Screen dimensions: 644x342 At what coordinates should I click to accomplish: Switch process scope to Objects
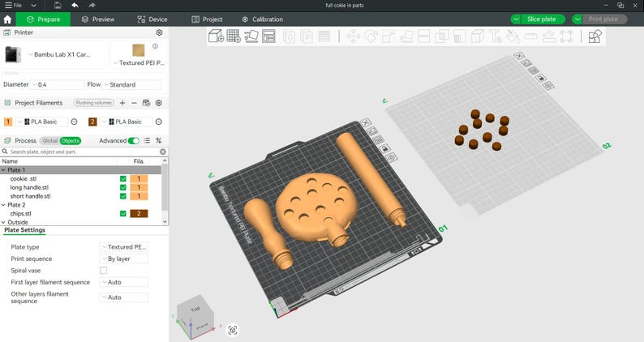click(71, 141)
